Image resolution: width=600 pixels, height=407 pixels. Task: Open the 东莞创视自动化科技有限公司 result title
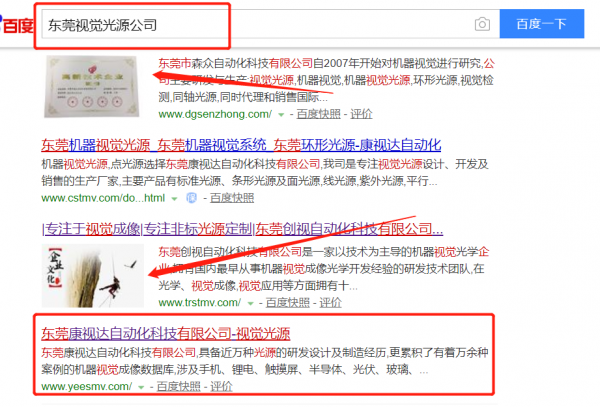tap(243, 229)
